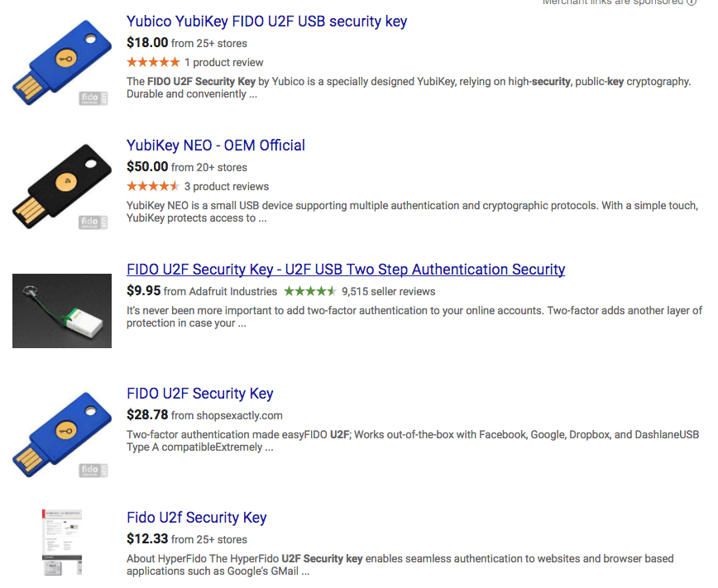Click 'from 25+ stores' under the $18.00 price

pos(209,43)
